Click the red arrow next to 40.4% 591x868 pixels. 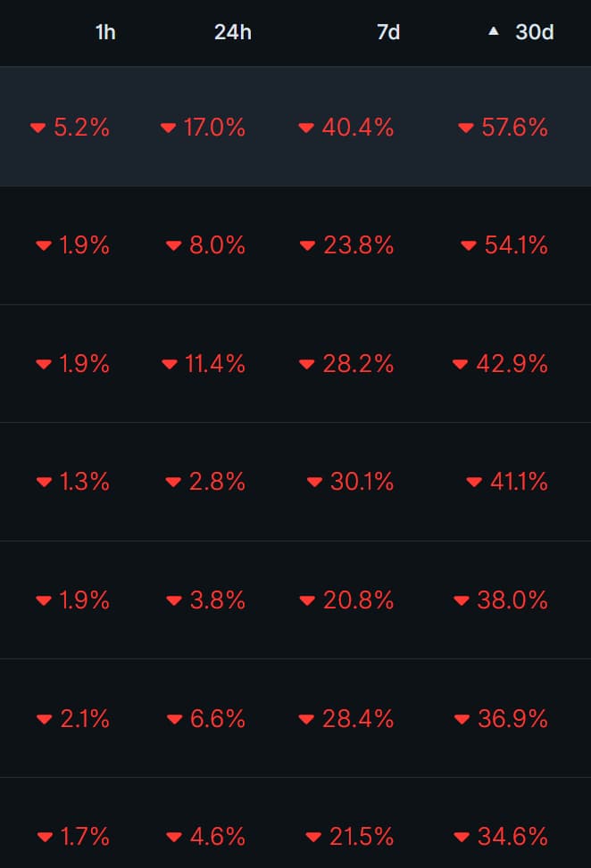pyautogui.click(x=306, y=128)
